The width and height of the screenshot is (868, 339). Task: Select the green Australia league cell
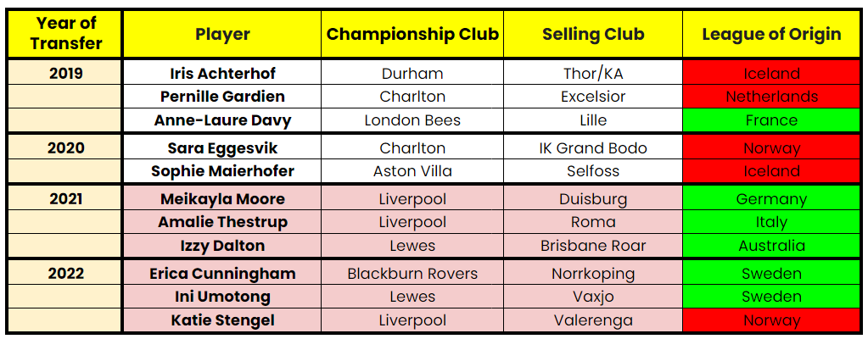[771, 246]
